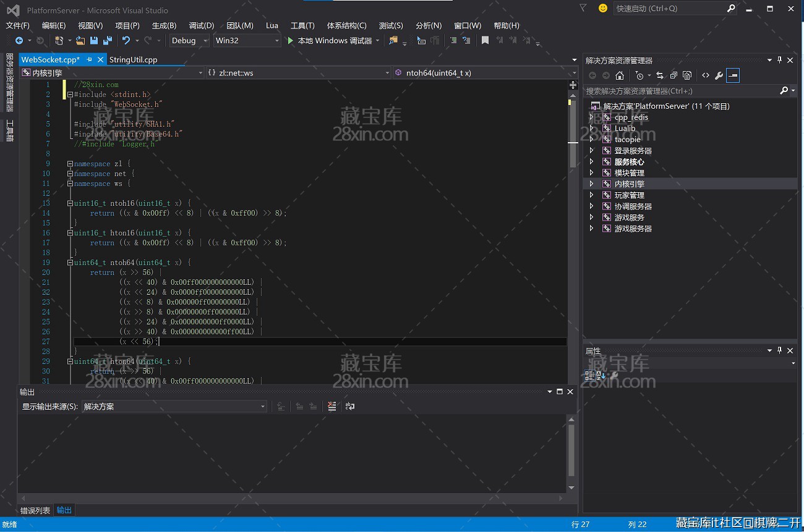The width and height of the screenshot is (804, 532).
Task: Click the Save All toolbar icon
Action: tap(108, 41)
